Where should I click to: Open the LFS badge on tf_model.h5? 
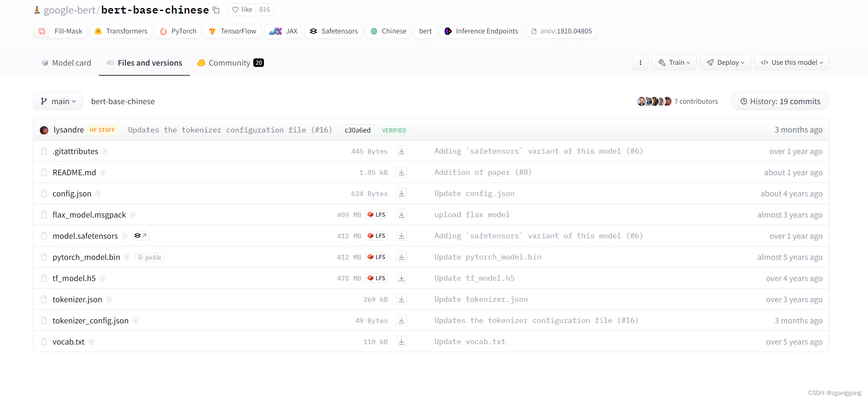pyautogui.click(x=377, y=278)
